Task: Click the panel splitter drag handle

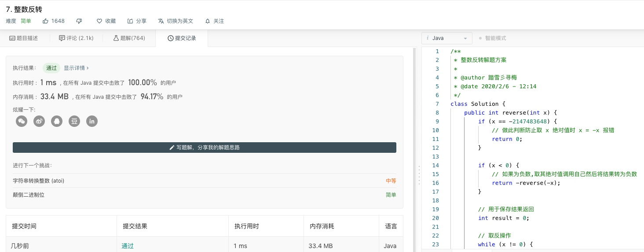Action: pyautogui.click(x=419, y=175)
